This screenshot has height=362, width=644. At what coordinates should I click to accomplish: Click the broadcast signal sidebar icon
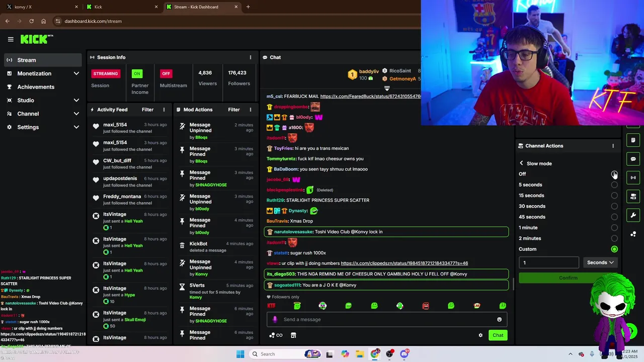633,177
